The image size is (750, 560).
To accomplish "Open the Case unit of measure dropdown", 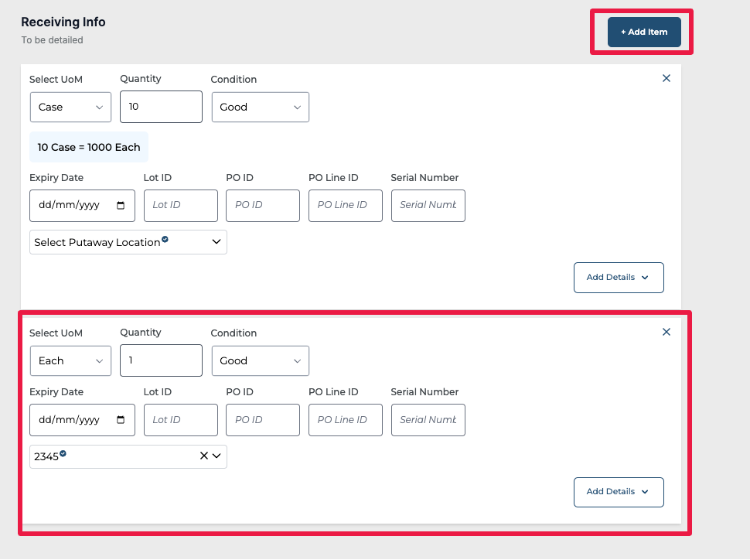I will [70, 108].
